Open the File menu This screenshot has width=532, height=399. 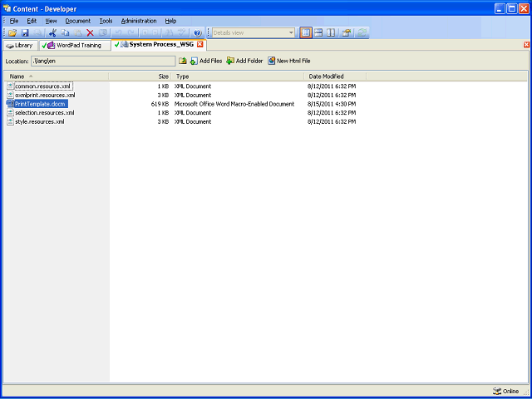[14, 21]
